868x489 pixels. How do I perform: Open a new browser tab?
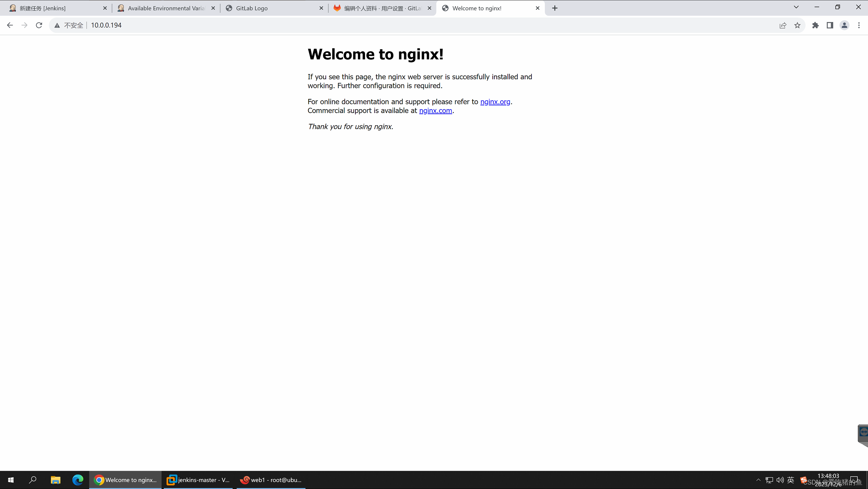click(x=555, y=8)
